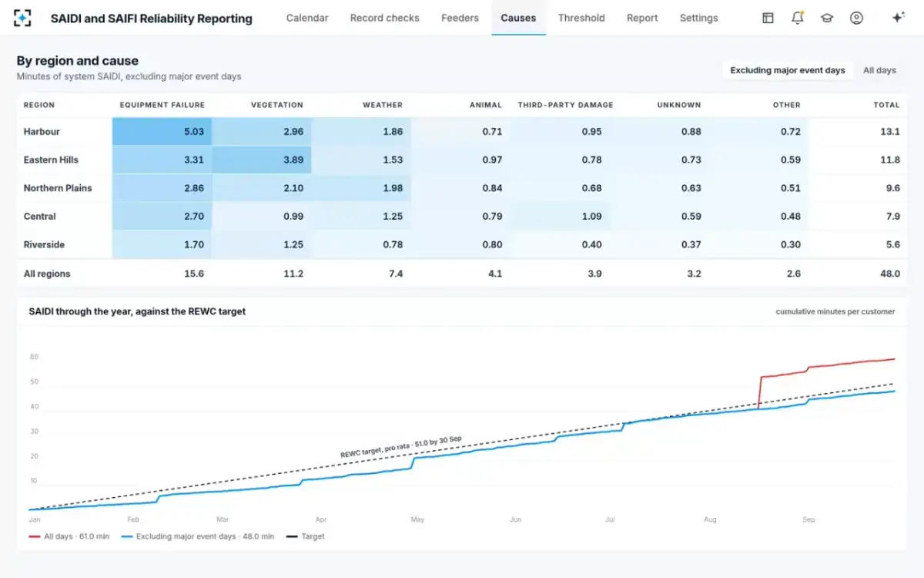
Task: Switch to the Record checks tab
Action: [x=385, y=18]
